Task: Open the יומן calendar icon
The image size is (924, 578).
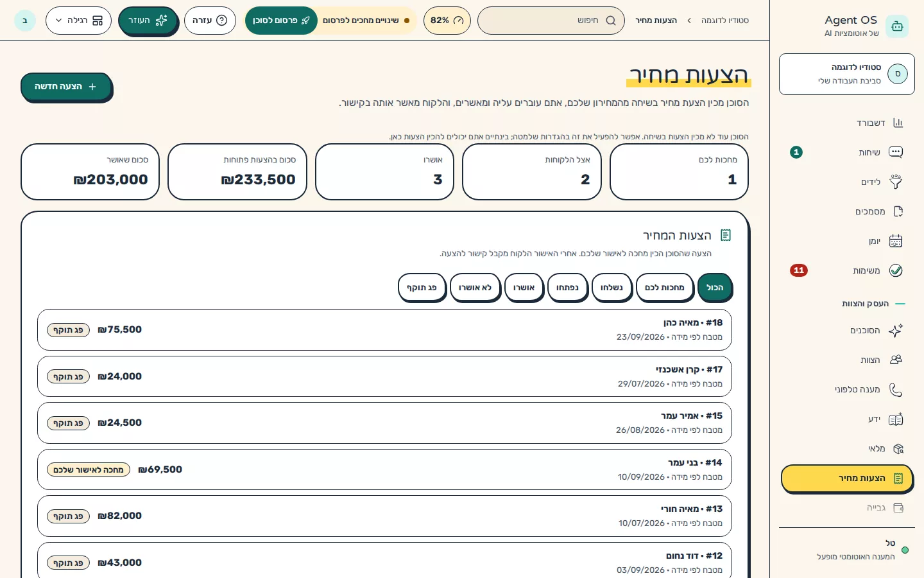Action: pos(896,241)
